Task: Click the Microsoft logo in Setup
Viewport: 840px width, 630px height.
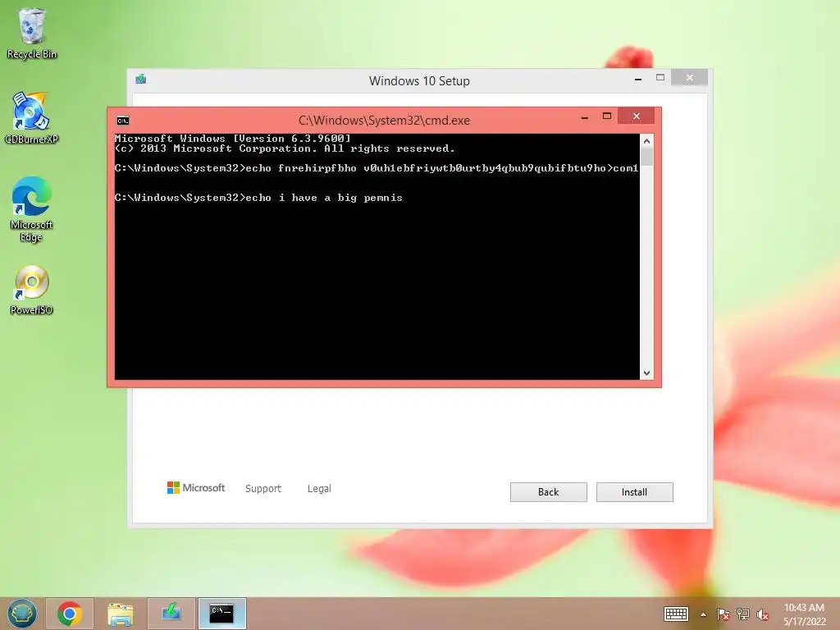Action: [x=196, y=488]
